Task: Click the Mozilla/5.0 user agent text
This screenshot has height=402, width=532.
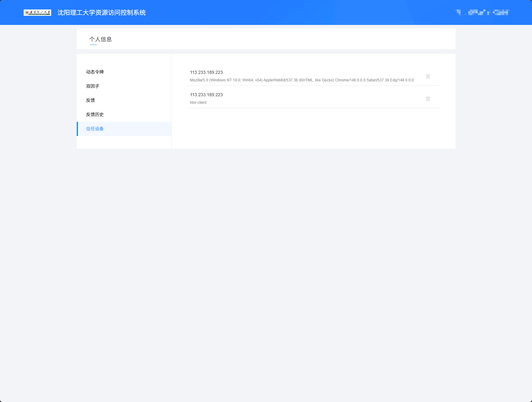Action: coord(302,80)
